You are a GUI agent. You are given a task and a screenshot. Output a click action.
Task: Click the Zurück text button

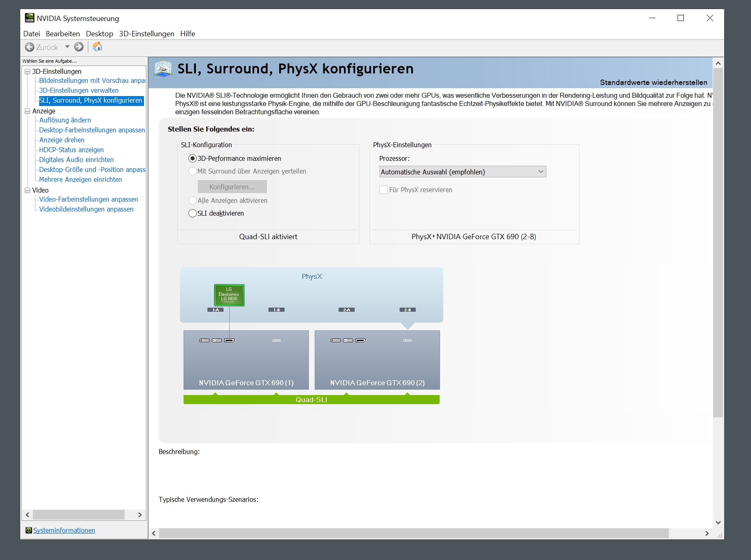tap(47, 47)
